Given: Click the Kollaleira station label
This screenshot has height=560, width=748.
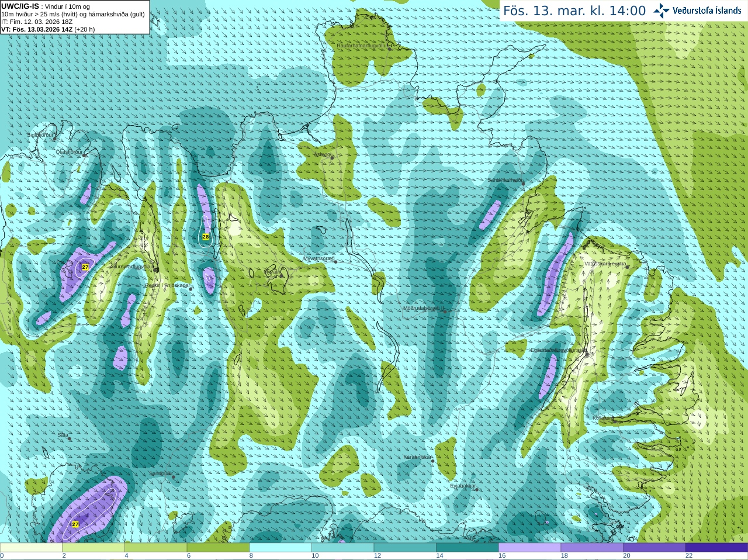Looking at the screenshot, I should (x=603, y=418).
